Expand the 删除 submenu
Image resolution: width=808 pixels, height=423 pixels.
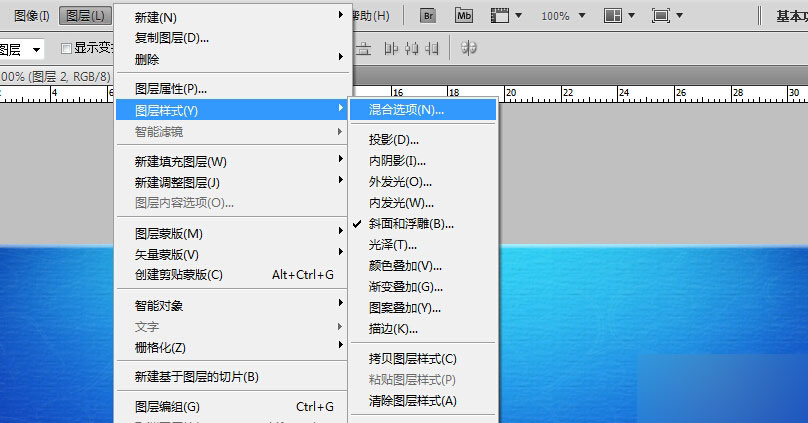point(233,59)
